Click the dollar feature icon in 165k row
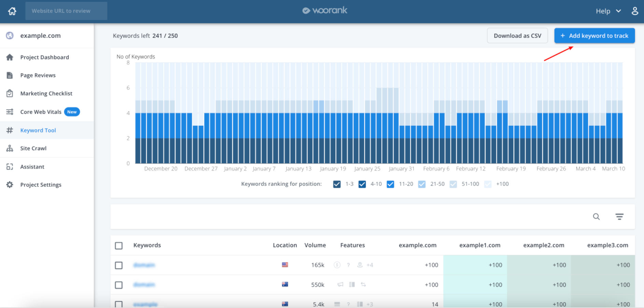Image resolution: width=644 pixels, height=308 pixels. coord(337,265)
